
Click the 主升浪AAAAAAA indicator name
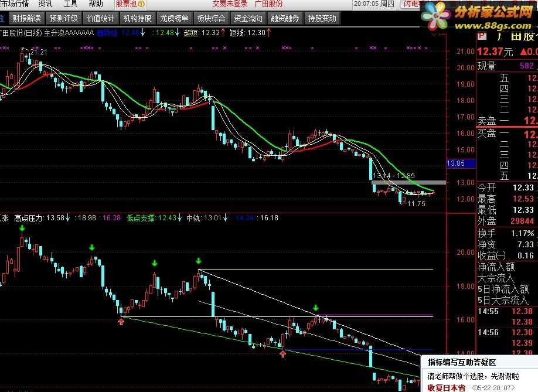pyautogui.click(x=69, y=33)
